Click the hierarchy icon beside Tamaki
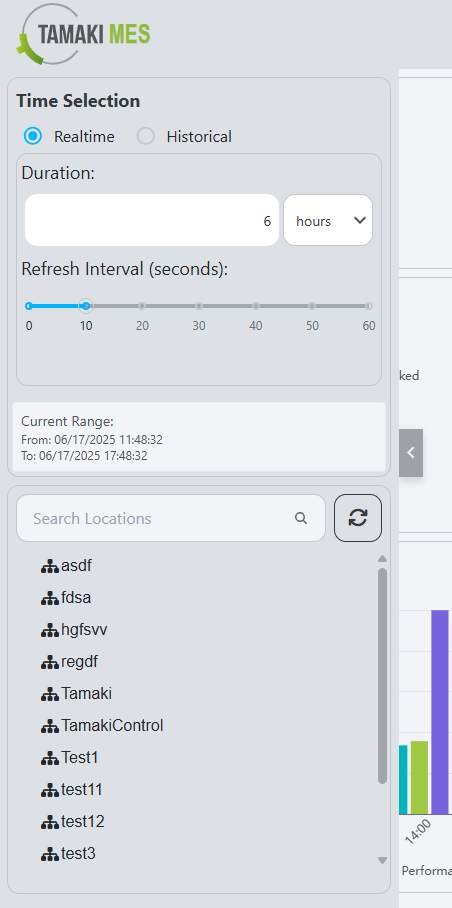452x908 pixels. tap(50, 694)
